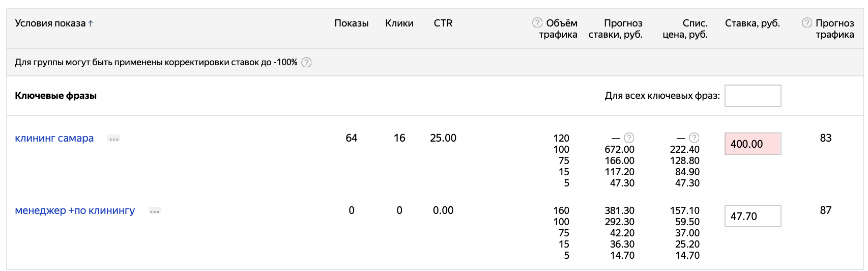The height and width of the screenshot is (271, 868).
Task: Focus the bid field for all key phrases
Action: tap(753, 96)
